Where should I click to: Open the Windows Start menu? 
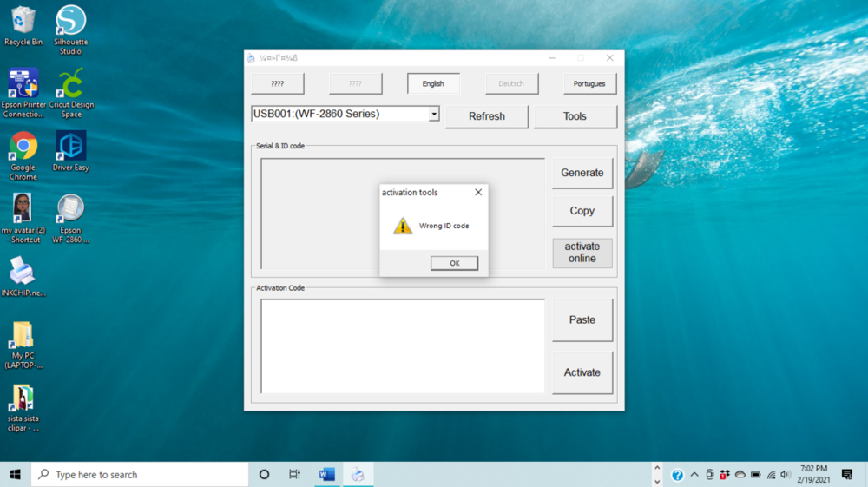click(x=16, y=474)
